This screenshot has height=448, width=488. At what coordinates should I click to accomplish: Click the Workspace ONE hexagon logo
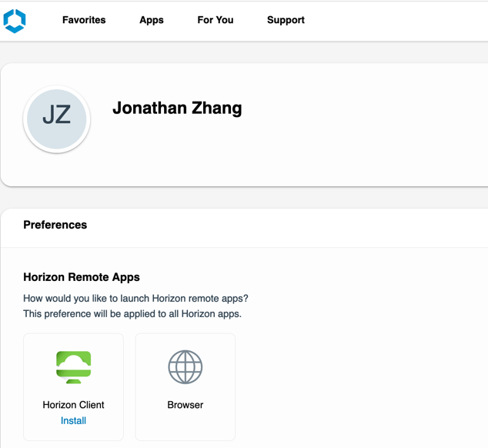coord(15,21)
